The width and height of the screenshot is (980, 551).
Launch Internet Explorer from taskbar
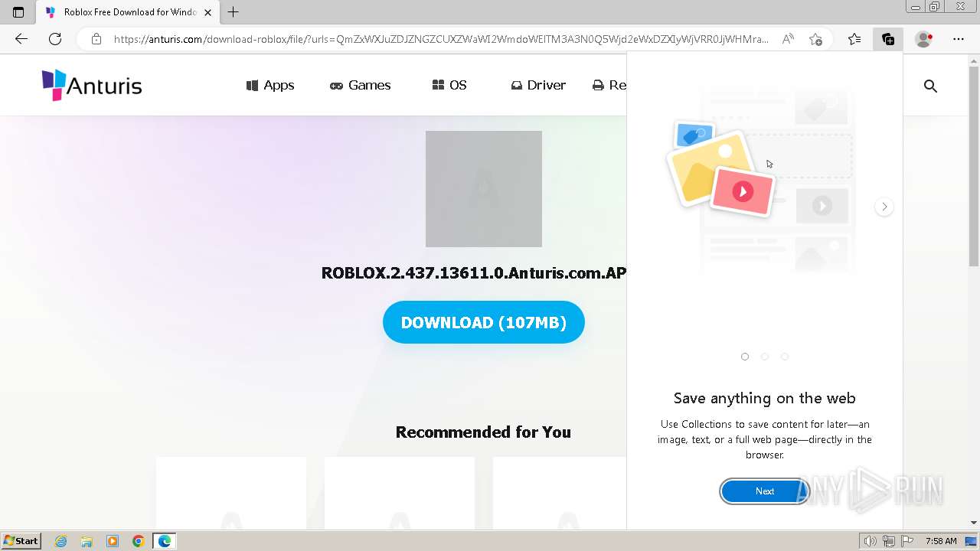(x=61, y=541)
